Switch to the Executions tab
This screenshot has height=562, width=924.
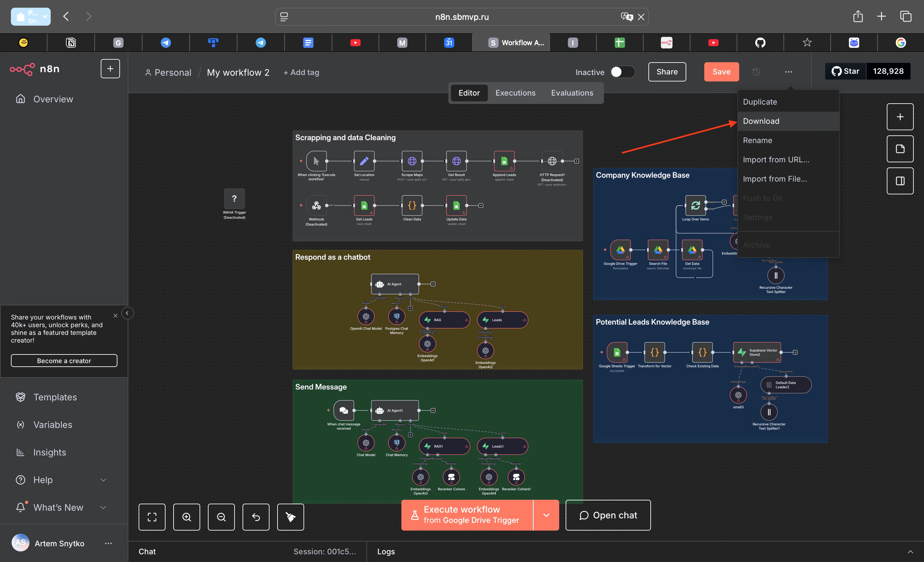pos(515,93)
